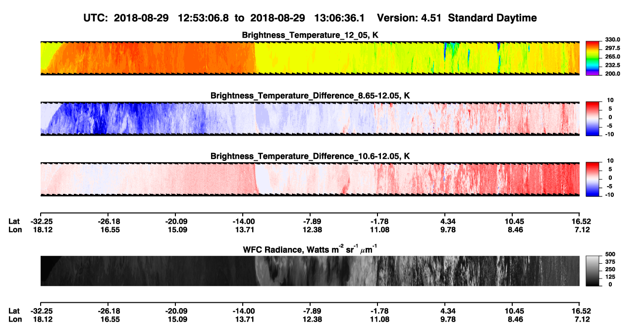Click the upper axis Lat label
This screenshot has height=330, width=644.
(14, 221)
